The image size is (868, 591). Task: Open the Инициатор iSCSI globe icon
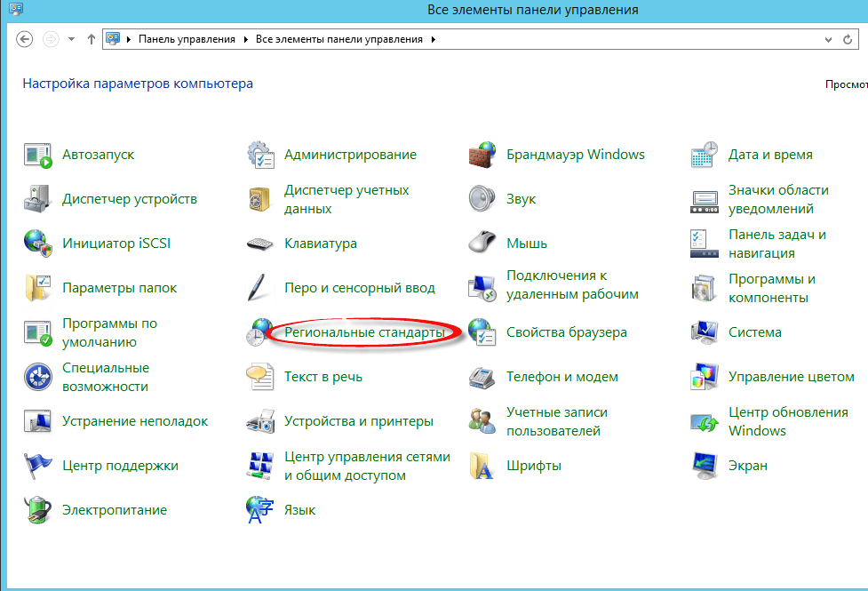(x=37, y=244)
